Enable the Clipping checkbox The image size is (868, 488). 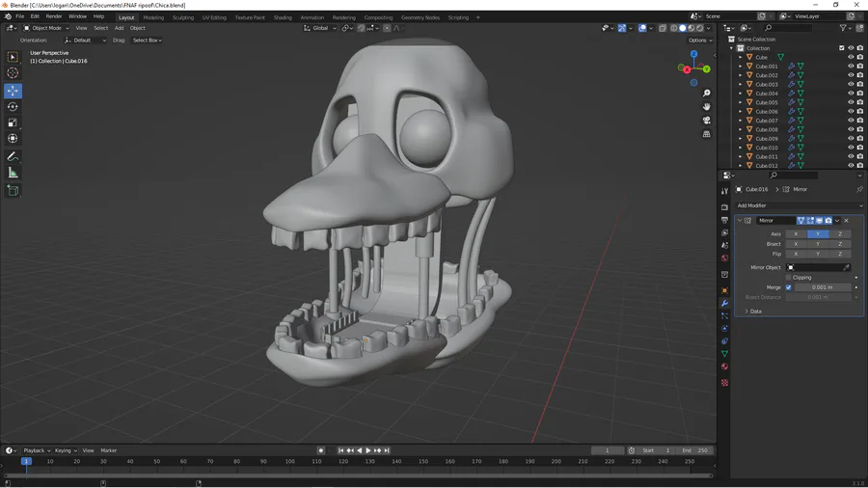point(788,278)
